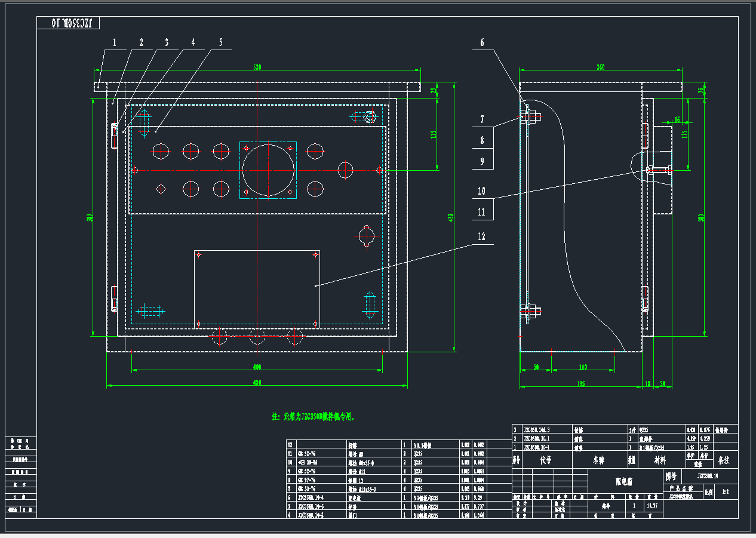
Task: Click the 380 dimension right of side view
Action: (x=702, y=218)
